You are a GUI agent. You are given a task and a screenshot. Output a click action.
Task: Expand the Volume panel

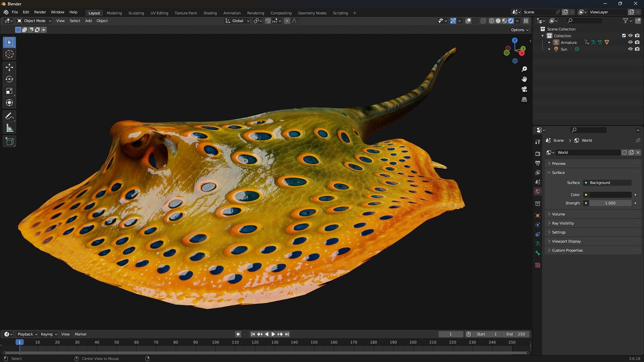(x=558, y=214)
